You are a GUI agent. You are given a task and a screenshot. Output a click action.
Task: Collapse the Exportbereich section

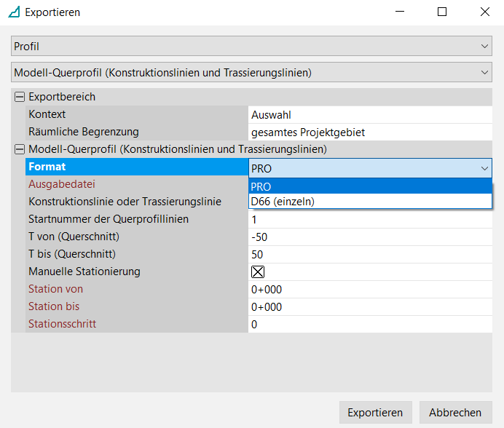[19, 97]
